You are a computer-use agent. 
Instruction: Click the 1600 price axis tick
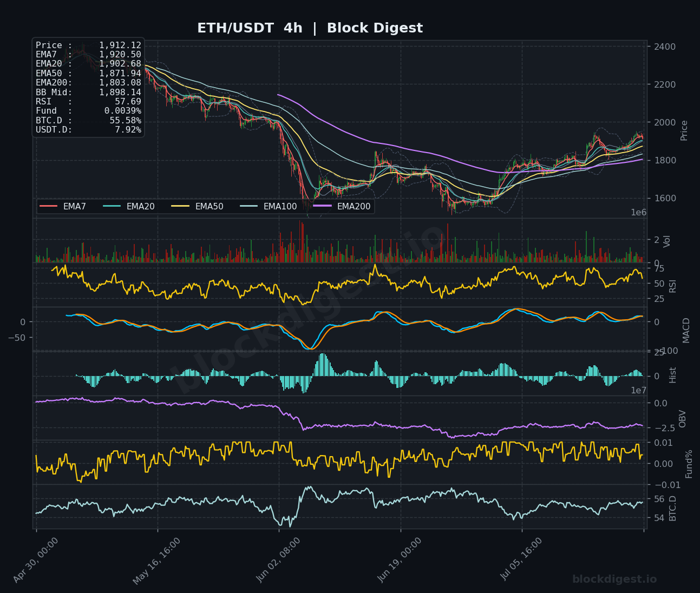(x=665, y=198)
